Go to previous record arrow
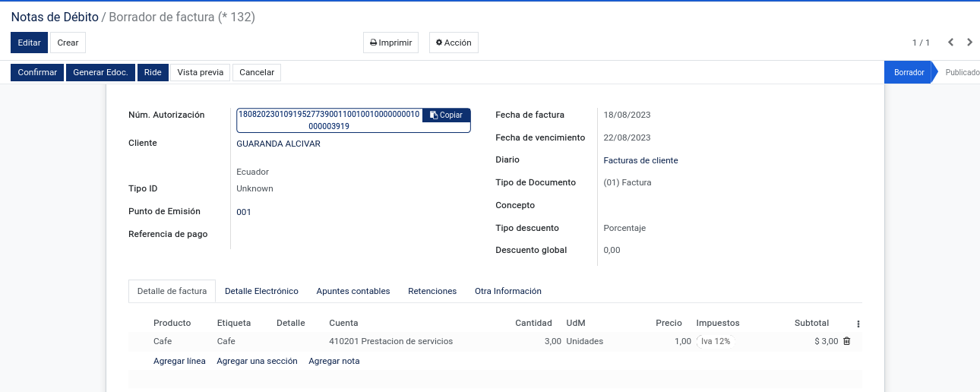980x392 pixels. 950,43
